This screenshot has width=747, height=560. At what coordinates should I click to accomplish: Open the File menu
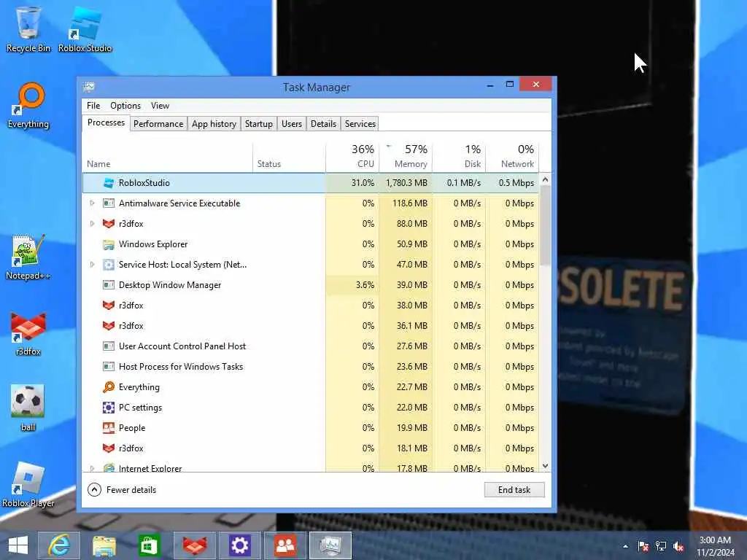(x=93, y=106)
